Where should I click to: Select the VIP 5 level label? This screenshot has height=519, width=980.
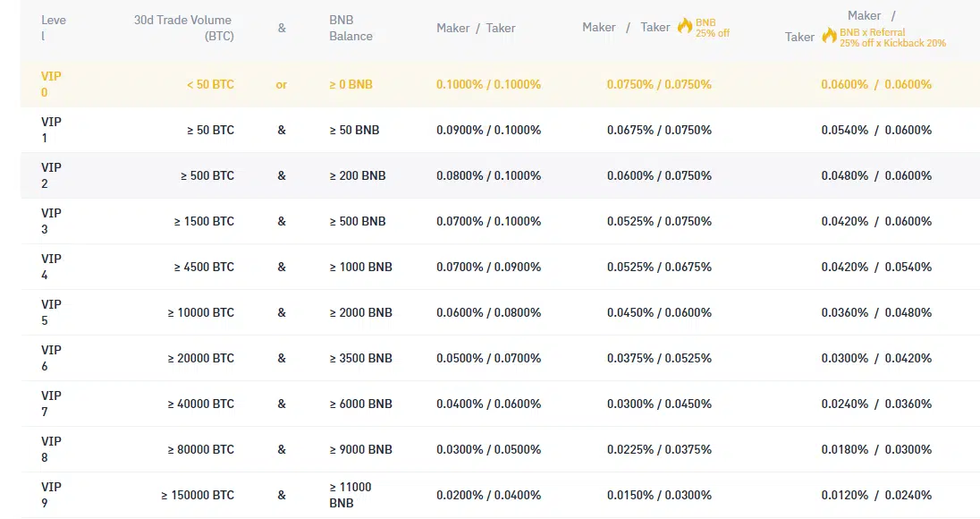(51, 312)
